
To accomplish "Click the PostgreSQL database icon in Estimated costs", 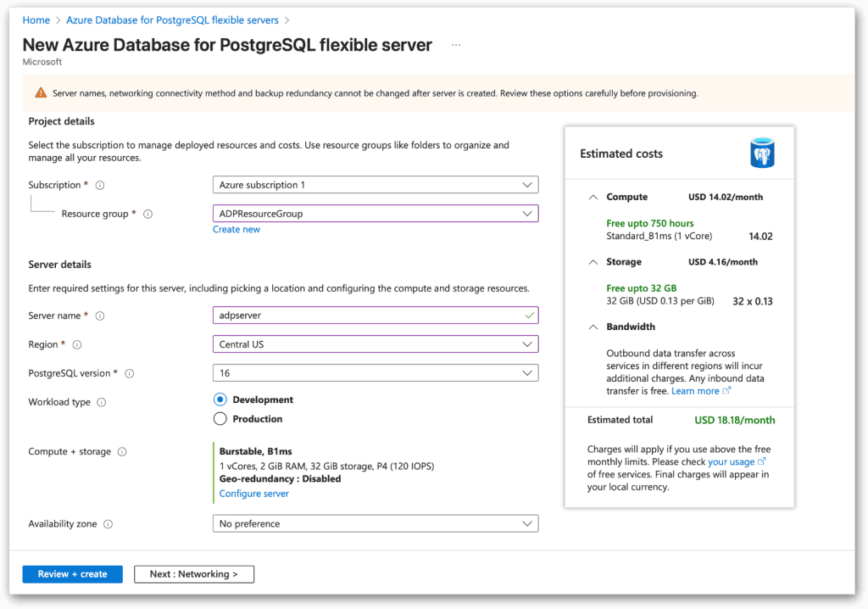I will pyautogui.click(x=761, y=153).
